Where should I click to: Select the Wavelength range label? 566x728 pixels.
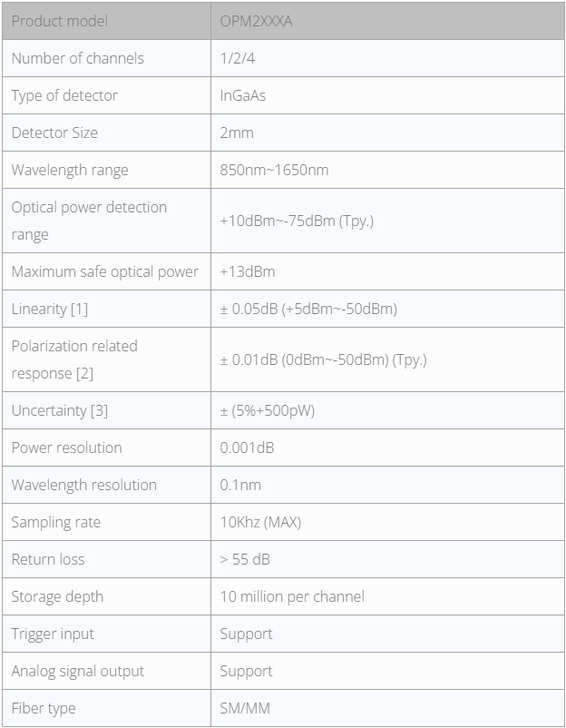click(x=70, y=170)
